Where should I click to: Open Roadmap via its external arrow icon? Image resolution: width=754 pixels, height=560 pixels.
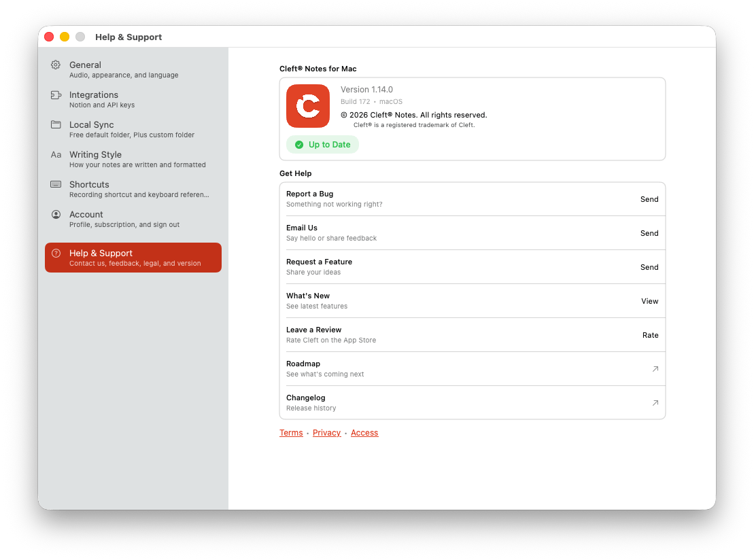pyautogui.click(x=655, y=368)
